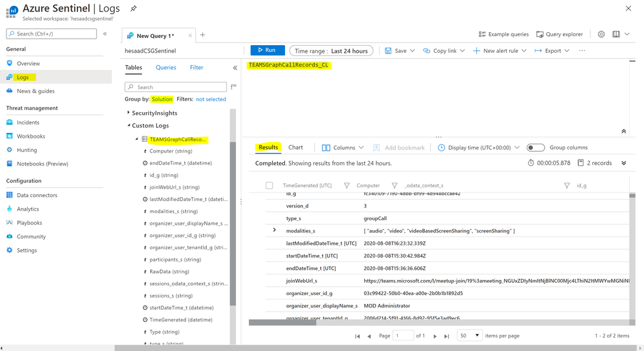Click the Save button
The height and width of the screenshot is (351, 644).
pos(400,51)
